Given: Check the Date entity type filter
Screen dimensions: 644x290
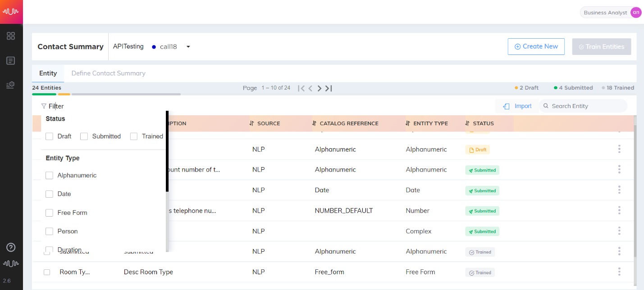Looking at the screenshot, I should [x=50, y=194].
